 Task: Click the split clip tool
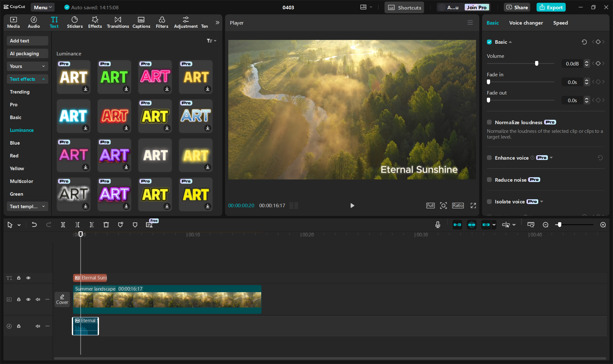click(63, 225)
